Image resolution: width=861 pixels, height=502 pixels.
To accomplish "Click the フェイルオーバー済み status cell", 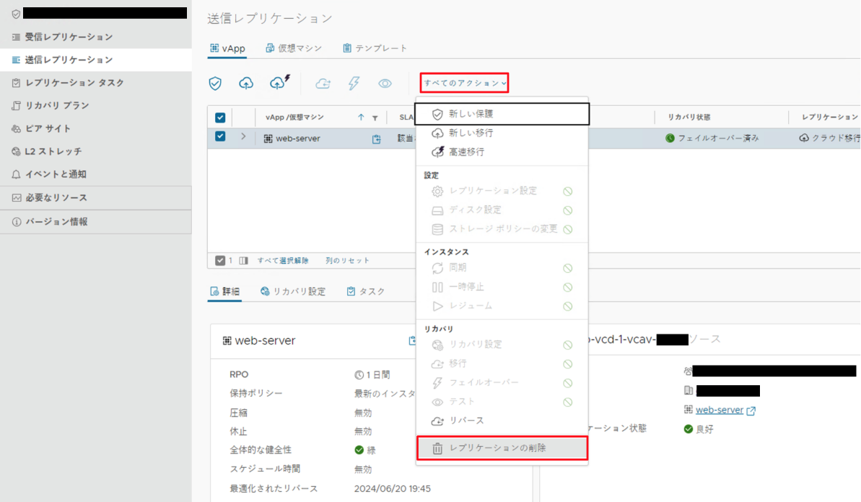I will 712,138.
